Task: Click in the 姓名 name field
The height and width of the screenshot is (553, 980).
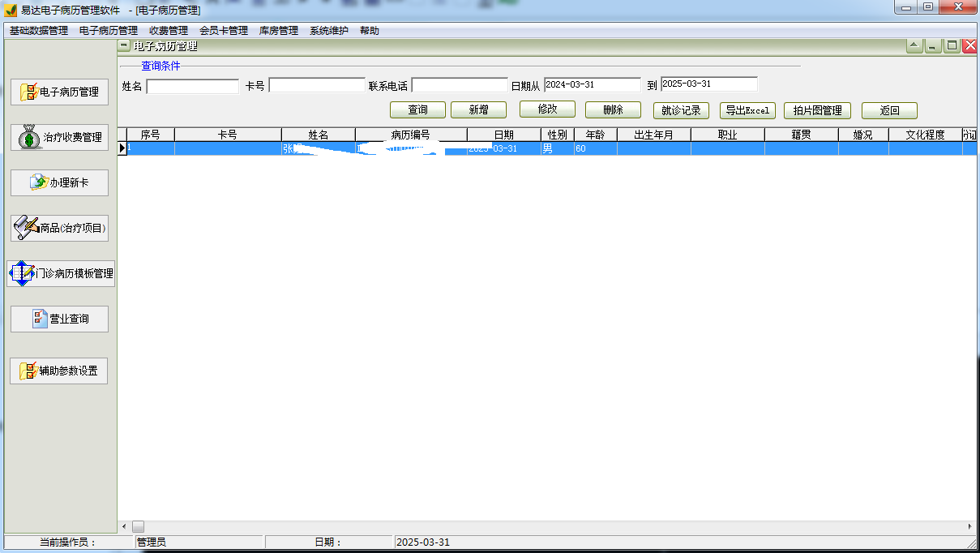Action: pos(192,84)
